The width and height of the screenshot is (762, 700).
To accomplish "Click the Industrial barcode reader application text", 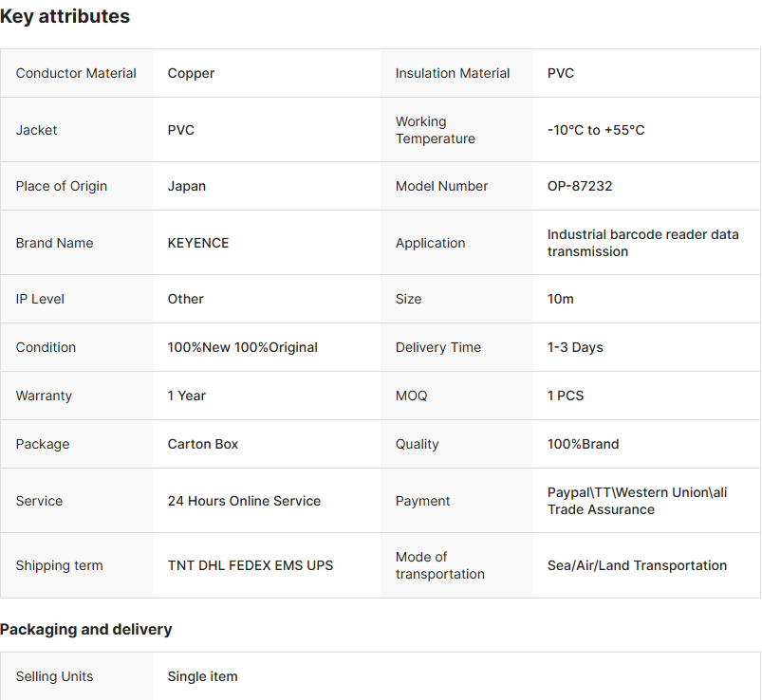I will pos(642,243).
